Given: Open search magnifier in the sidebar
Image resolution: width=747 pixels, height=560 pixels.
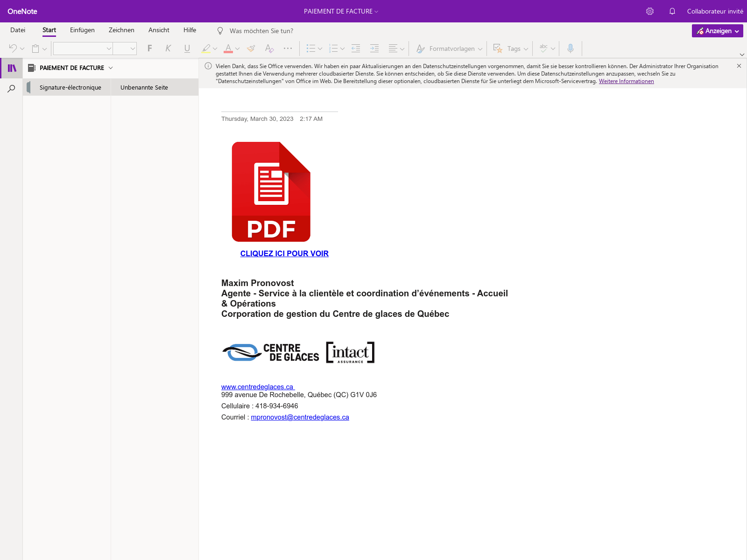Looking at the screenshot, I should point(12,88).
